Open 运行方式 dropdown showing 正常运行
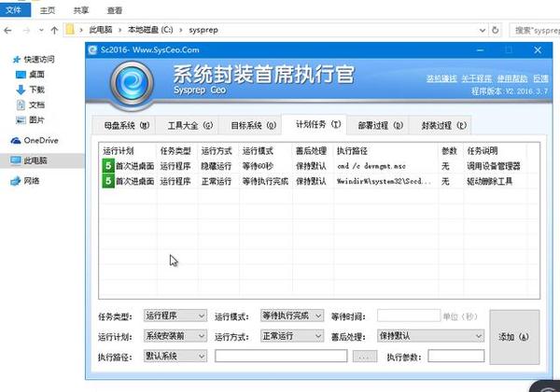The height and width of the screenshot is (392, 560). [x=292, y=336]
